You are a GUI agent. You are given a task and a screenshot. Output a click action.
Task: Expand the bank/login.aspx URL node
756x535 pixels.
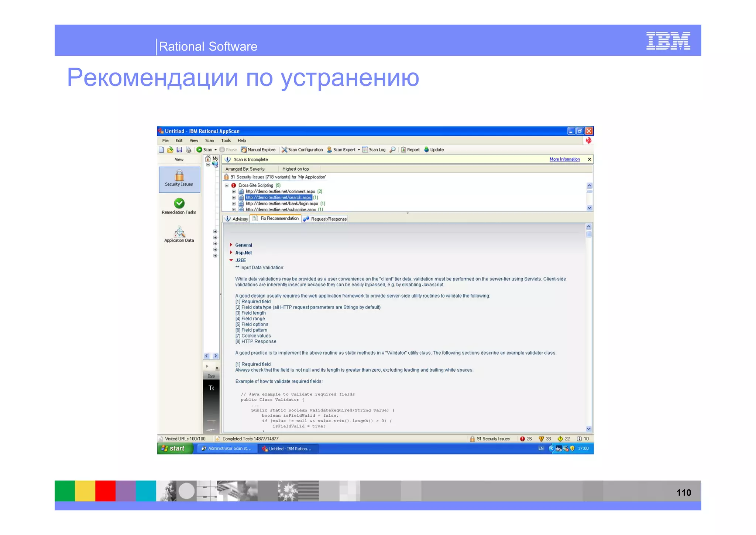[234, 204]
